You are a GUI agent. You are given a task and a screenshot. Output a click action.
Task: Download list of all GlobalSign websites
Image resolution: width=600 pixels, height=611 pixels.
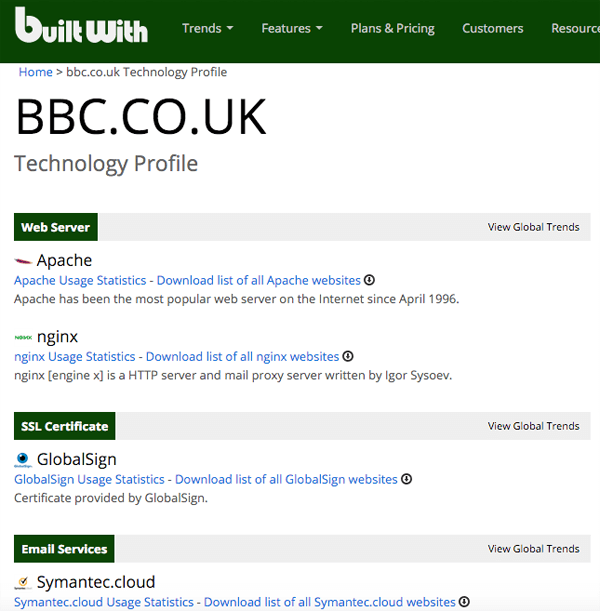[286, 479]
